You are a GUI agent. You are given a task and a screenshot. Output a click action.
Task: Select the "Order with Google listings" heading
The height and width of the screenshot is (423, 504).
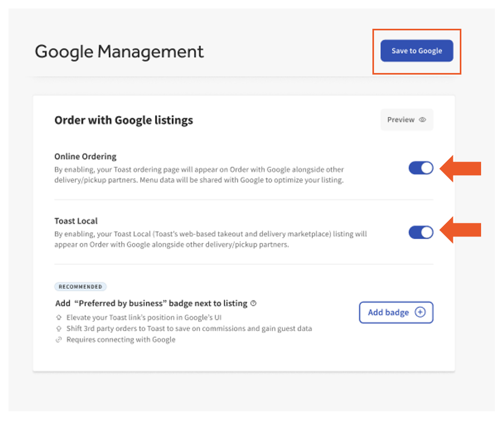124,120
